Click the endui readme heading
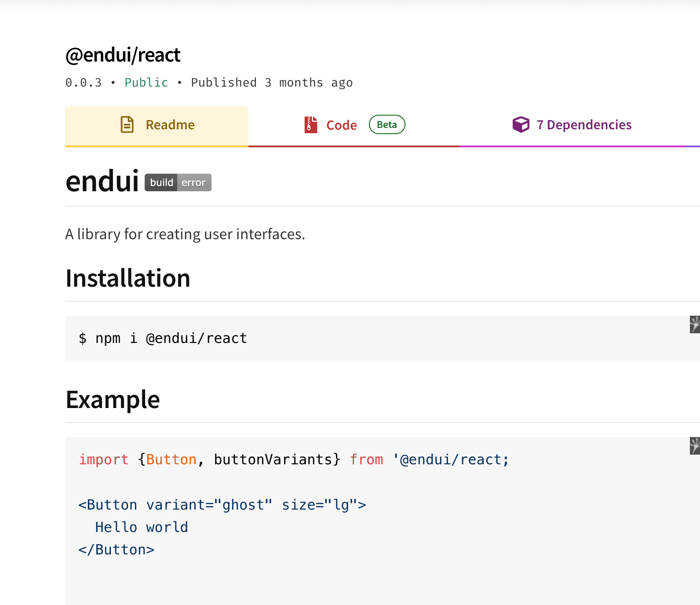700x605 pixels. pyautogui.click(x=102, y=181)
